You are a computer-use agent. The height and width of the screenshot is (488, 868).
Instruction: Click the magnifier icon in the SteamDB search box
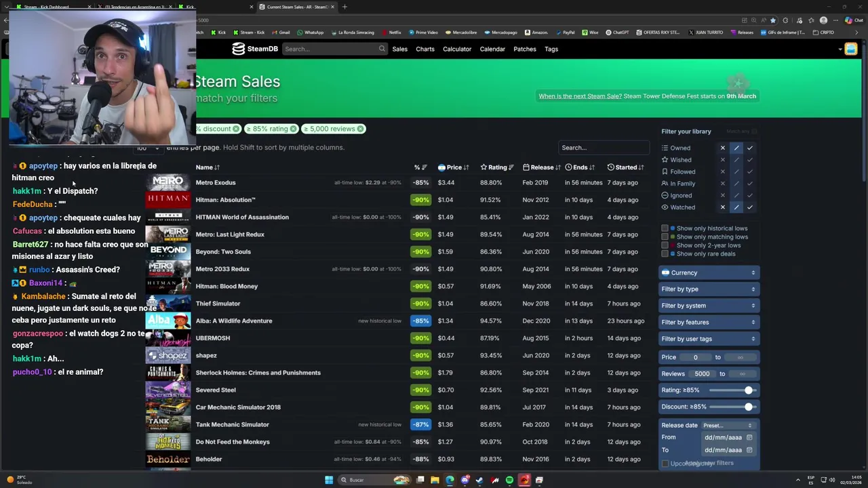[382, 49]
